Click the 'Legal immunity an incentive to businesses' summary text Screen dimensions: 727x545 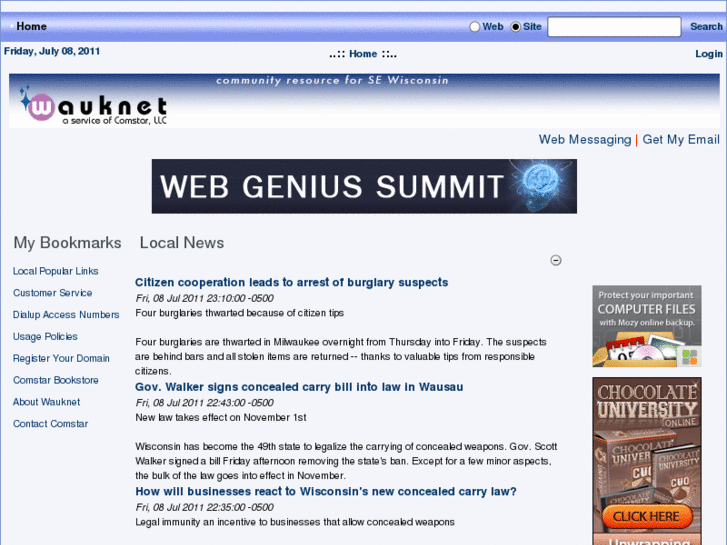[x=295, y=522]
